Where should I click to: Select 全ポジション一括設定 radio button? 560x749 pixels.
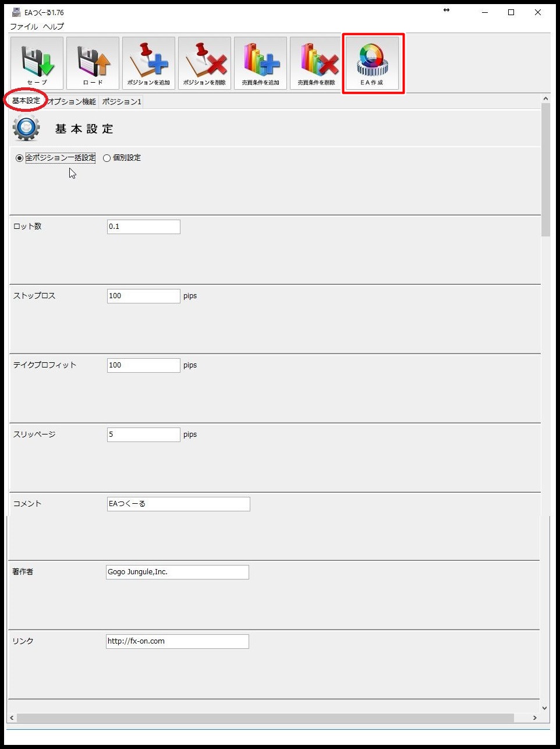19,158
